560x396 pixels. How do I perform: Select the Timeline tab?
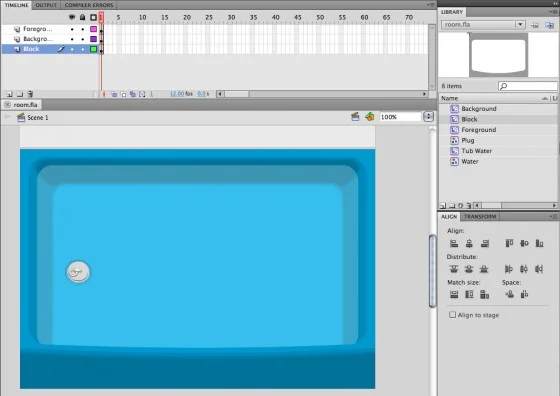(x=16, y=5)
